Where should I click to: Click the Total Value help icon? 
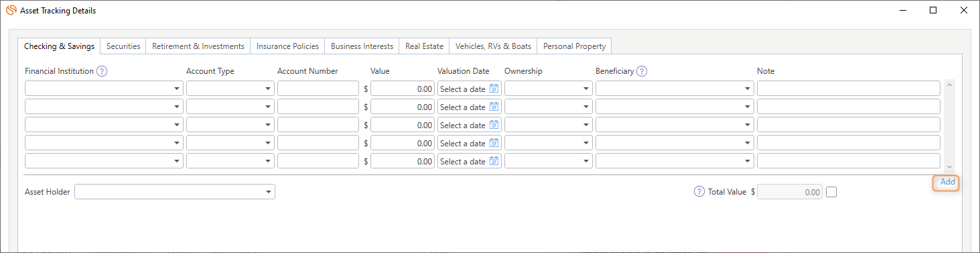click(x=700, y=192)
